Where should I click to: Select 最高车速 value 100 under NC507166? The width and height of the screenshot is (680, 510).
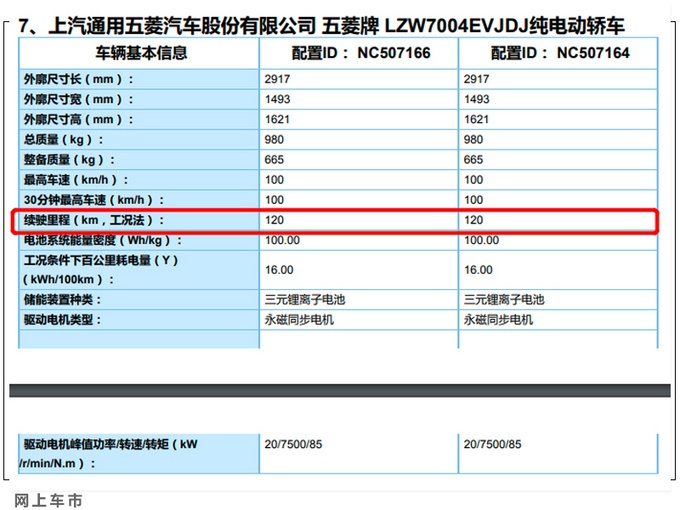[x=274, y=180]
